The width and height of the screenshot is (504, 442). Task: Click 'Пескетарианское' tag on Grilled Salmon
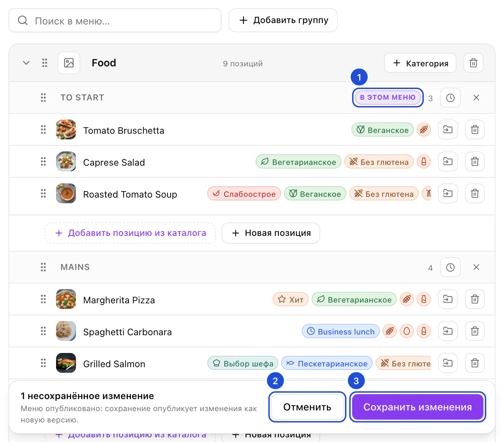tap(327, 364)
